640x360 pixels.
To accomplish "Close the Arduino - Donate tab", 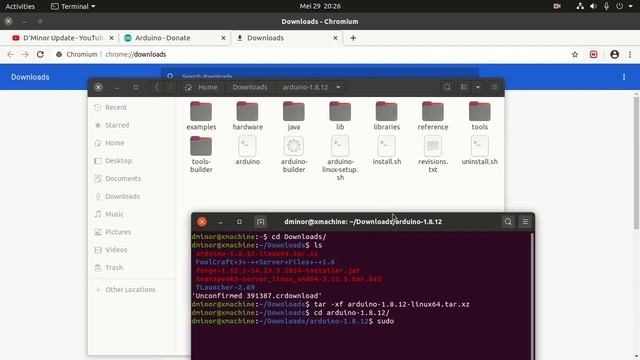I will click(x=223, y=38).
